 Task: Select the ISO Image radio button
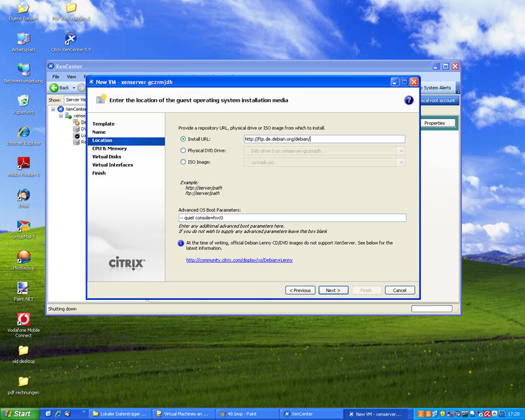pos(183,162)
